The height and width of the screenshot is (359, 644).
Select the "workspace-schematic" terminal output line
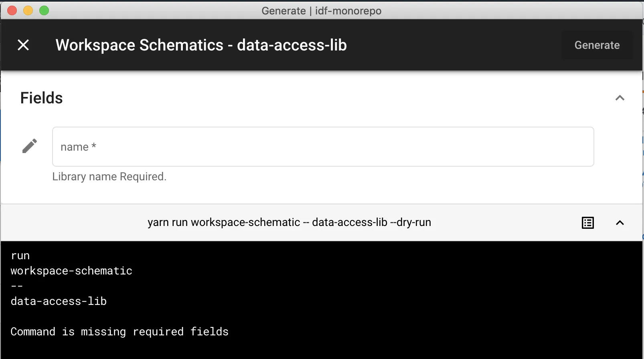coord(71,271)
